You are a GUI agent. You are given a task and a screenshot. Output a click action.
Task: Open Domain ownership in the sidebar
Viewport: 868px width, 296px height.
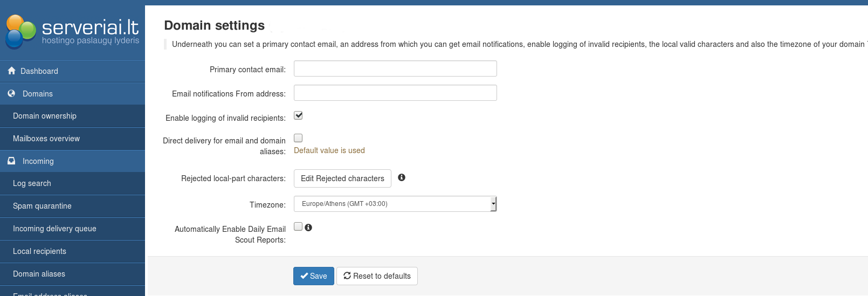[45, 116]
